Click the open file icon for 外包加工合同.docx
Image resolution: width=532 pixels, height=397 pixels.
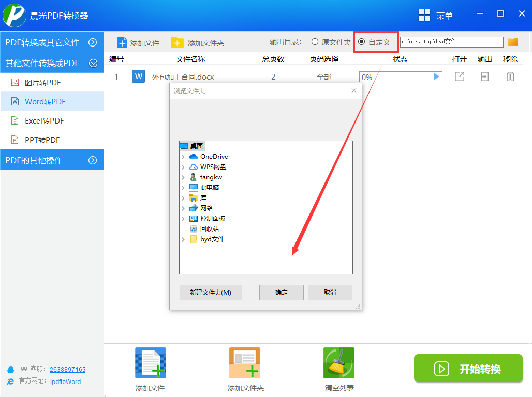pos(460,76)
